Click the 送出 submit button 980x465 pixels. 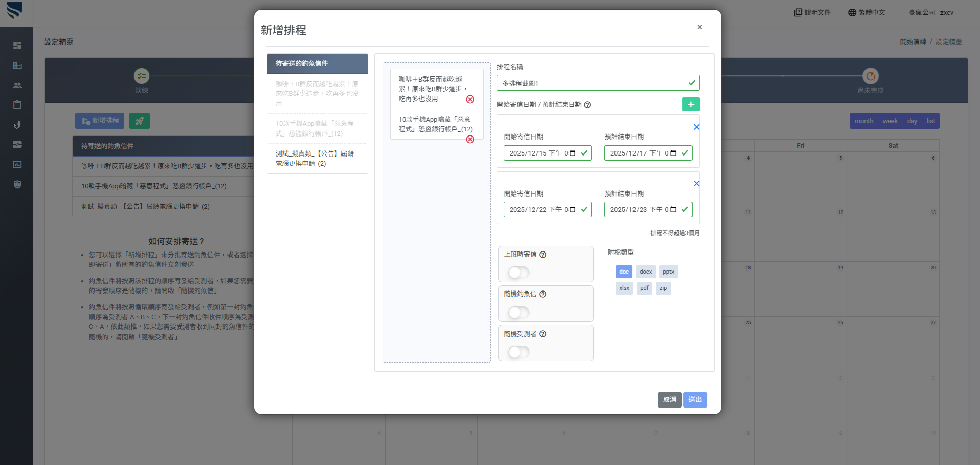click(x=695, y=400)
